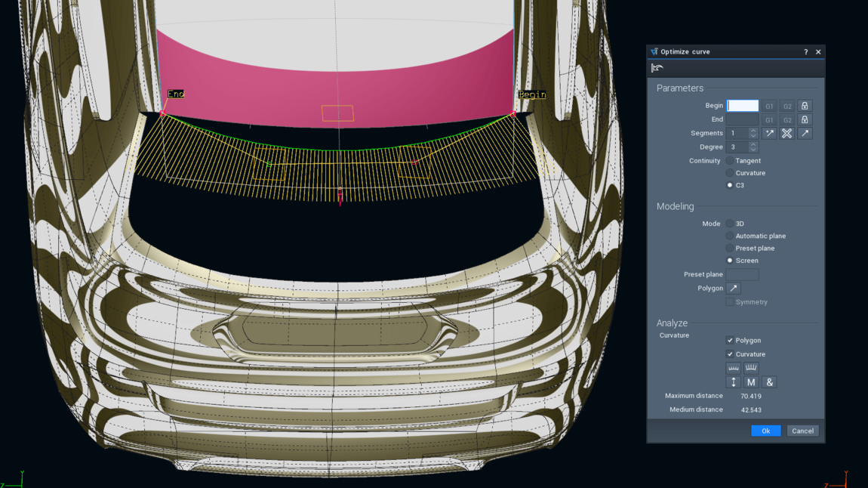Click the M curvature scale icon
This screenshot has width=868, height=488.
pos(751,382)
